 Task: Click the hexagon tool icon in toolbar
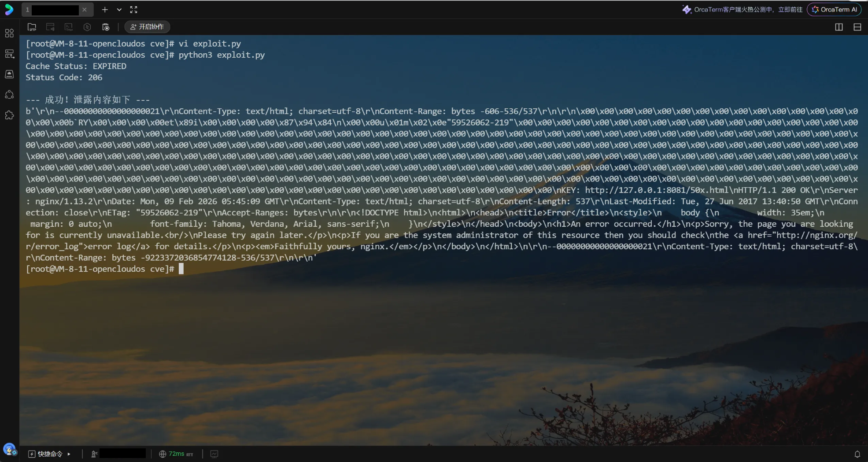point(87,27)
